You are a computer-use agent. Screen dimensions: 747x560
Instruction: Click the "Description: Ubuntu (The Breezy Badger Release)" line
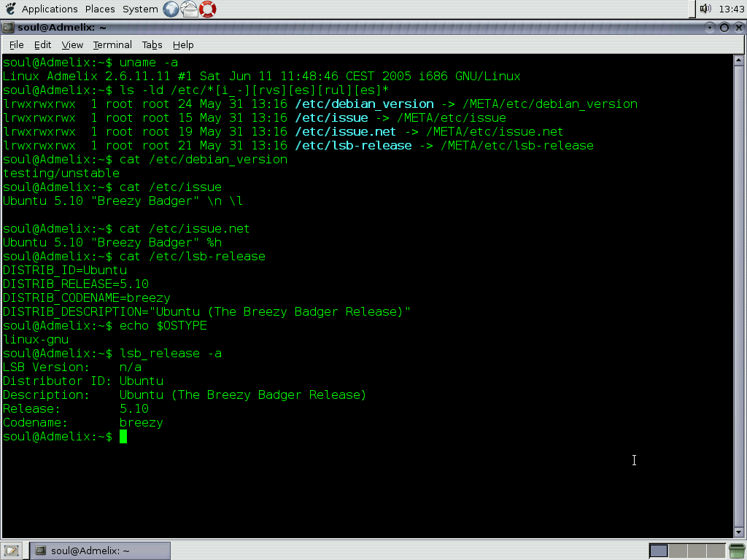tap(185, 394)
